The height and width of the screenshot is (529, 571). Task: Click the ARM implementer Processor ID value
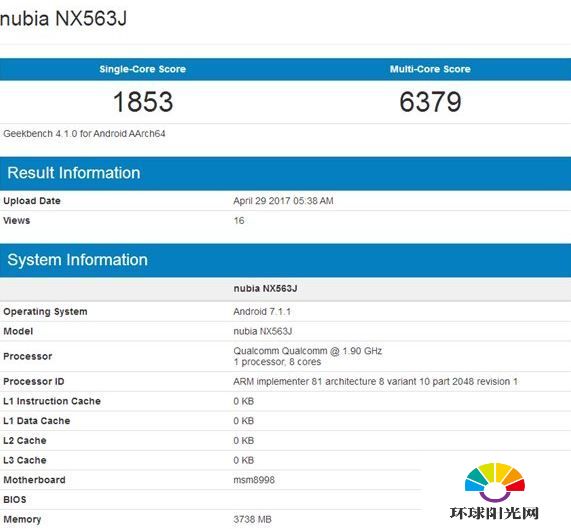pyautogui.click(x=375, y=382)
